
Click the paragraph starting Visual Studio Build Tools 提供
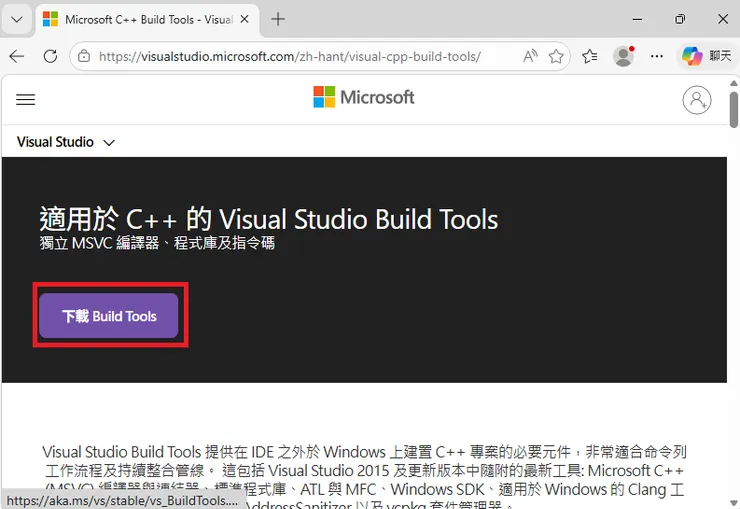364,476
